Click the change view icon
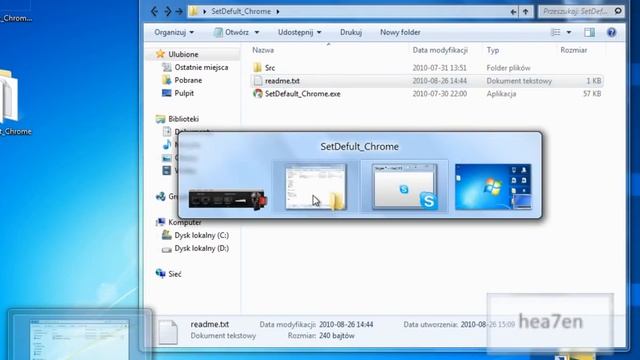Image resolution: width=640 pixels, height=360 pixels. pyautogui.click(x=556, y=32)
